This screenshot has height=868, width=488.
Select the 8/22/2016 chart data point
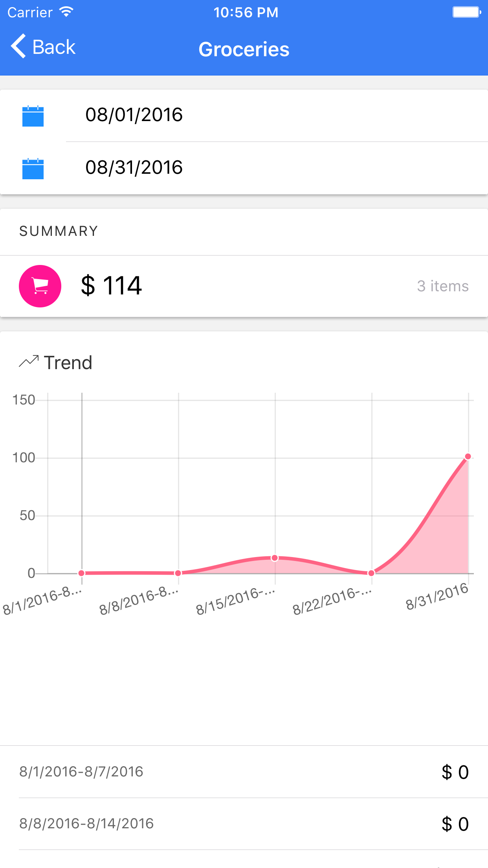(x=371, y=573)
